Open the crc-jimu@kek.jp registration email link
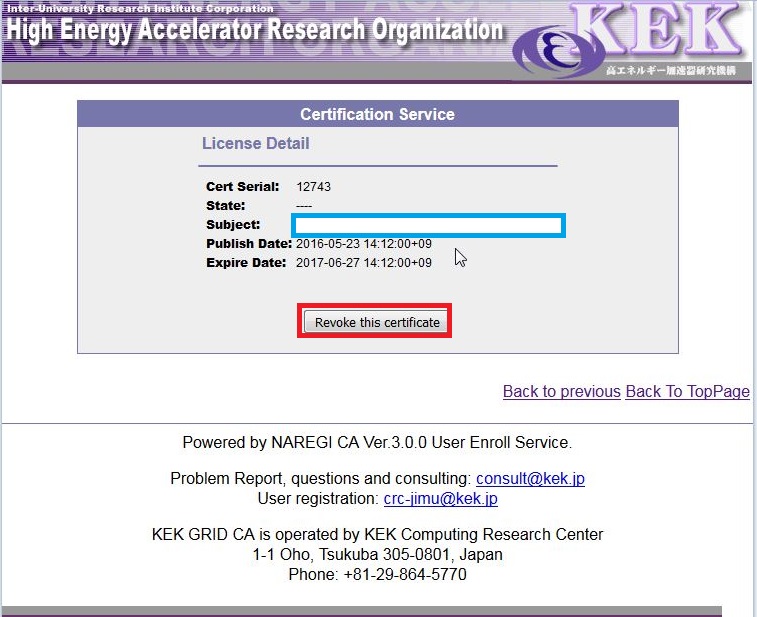Viewport: 757px width, 617px height. tap(440, 498)
